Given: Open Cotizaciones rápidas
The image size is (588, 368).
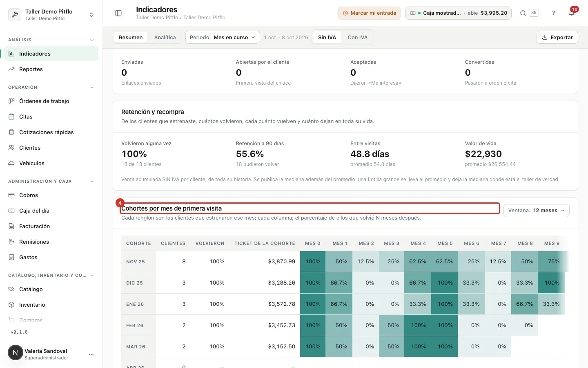Looking at the screenshot, I should coord(51,132).
